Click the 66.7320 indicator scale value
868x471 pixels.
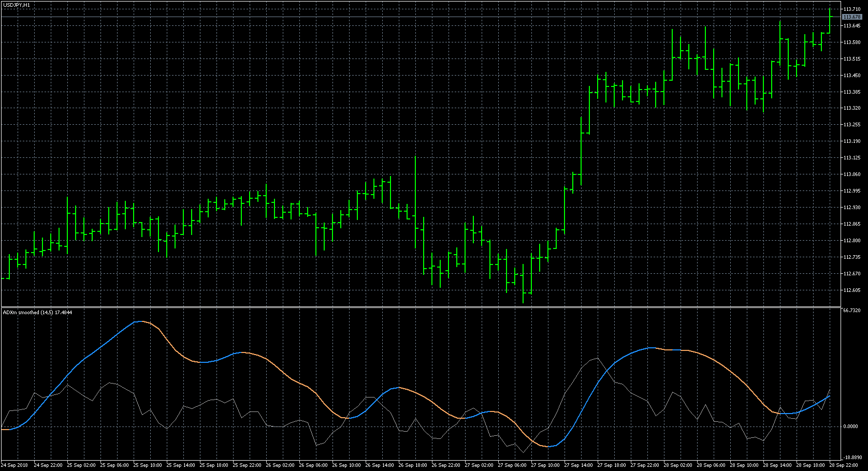tap(852, 311)
